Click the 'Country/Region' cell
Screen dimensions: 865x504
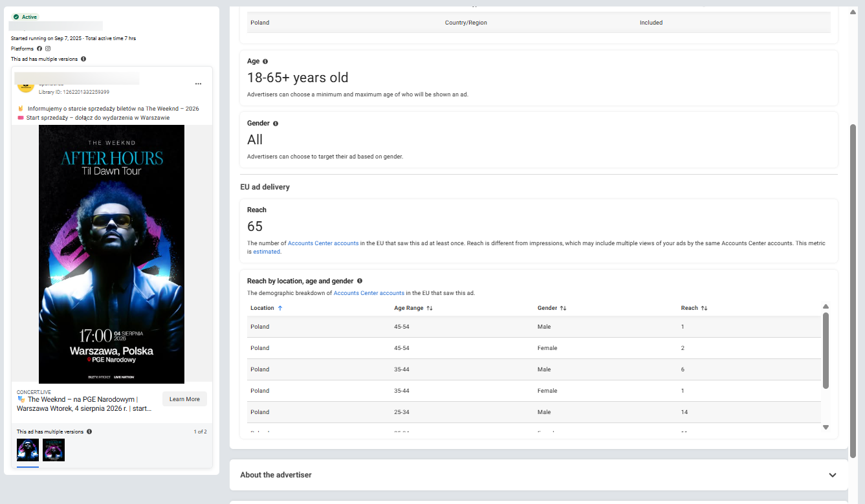tap(466, 23)
